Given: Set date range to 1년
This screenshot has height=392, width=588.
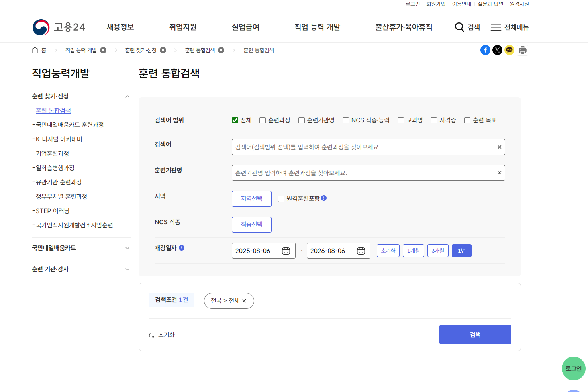Looking at the screenshot, I should [462, 251].
